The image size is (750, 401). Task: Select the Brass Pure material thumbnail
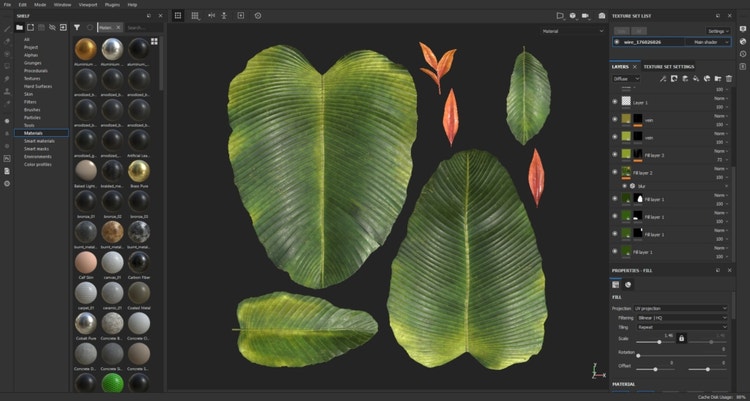point(139,171)
